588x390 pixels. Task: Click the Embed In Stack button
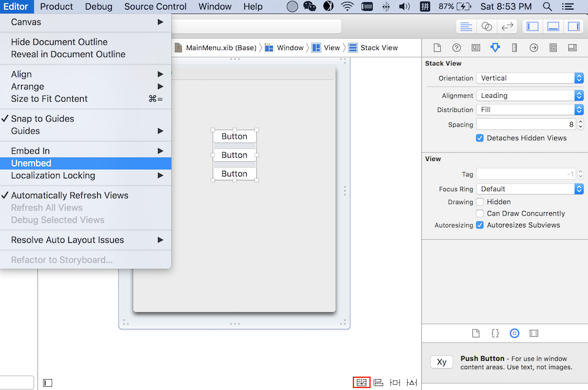pyautogui.click(x=362, y=382)
